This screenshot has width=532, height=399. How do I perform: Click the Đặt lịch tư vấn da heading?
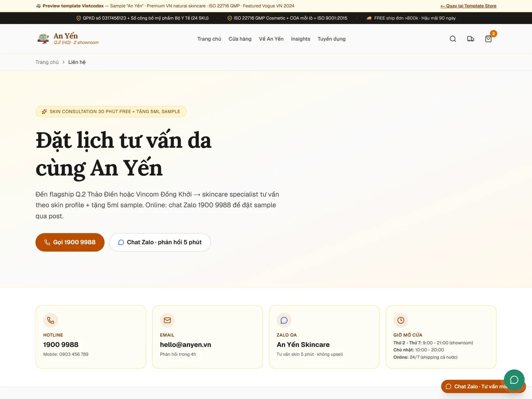pyautogui.click(x=123, y=154)
